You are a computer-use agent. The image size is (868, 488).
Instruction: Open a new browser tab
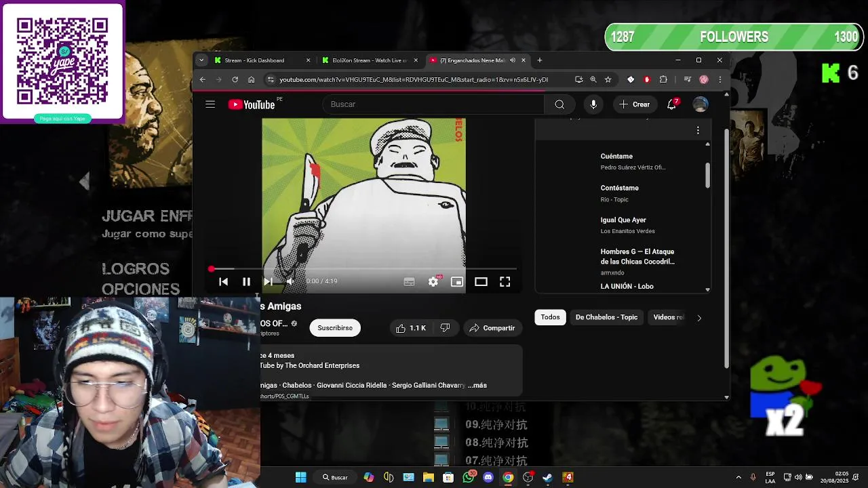point(540,60)
